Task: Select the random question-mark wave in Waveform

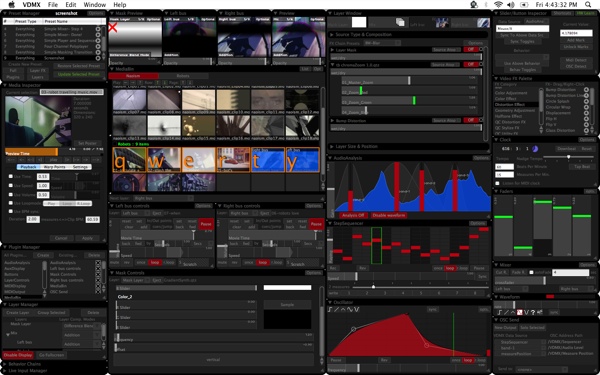Action: [533, 313]
